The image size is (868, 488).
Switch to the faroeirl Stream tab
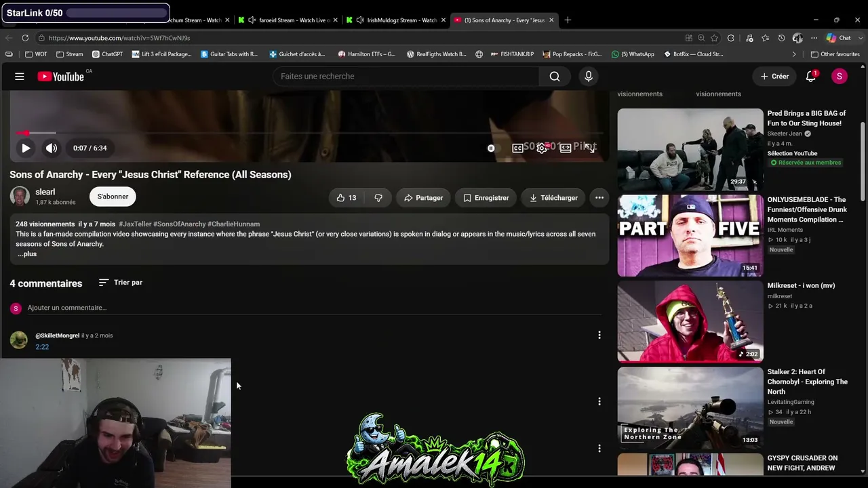[287, 20]
